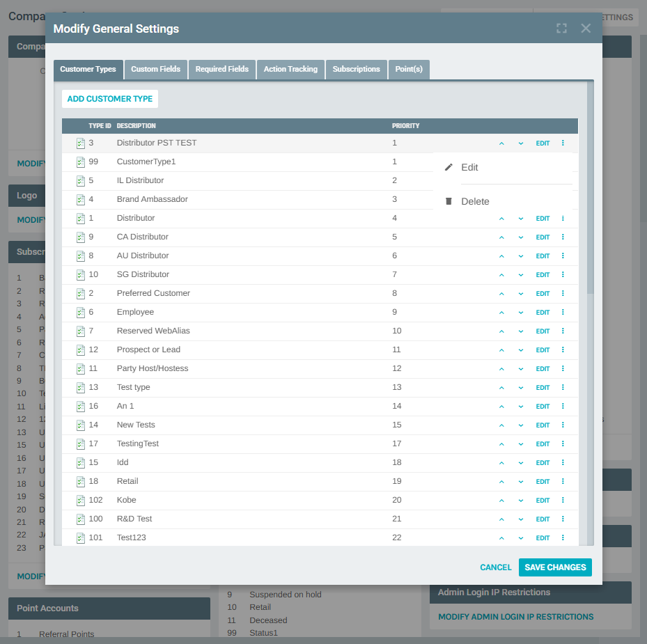Click EDIT for Prospect or Lead
Screen dimensions: 647x644
click(x=543, y=350)
